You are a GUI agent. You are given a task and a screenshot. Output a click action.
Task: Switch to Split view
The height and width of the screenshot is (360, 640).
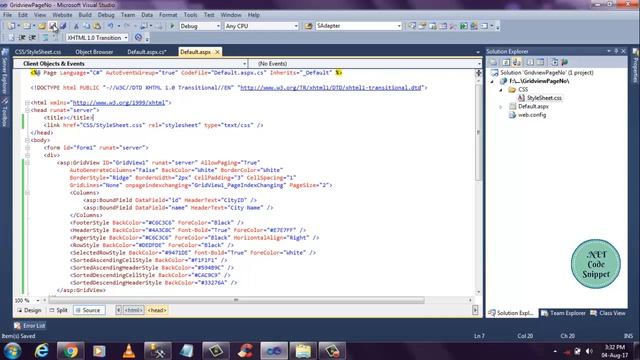pos(58,310)
